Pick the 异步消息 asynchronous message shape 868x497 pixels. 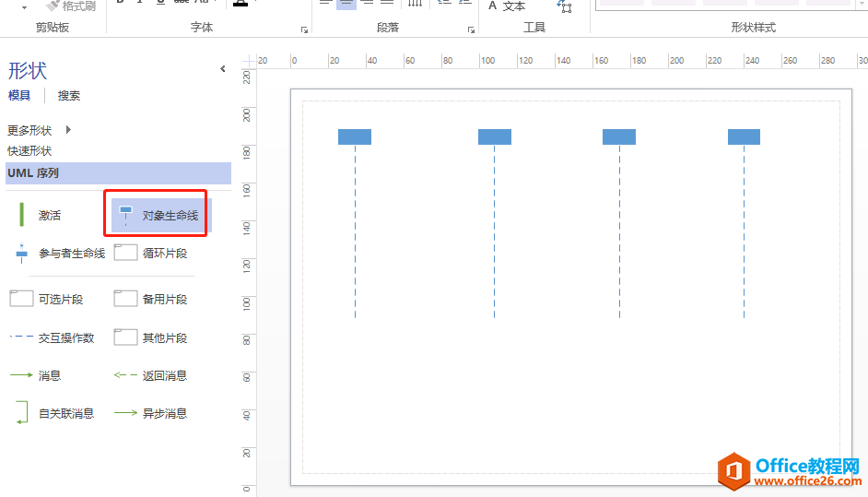pos(150,413)
